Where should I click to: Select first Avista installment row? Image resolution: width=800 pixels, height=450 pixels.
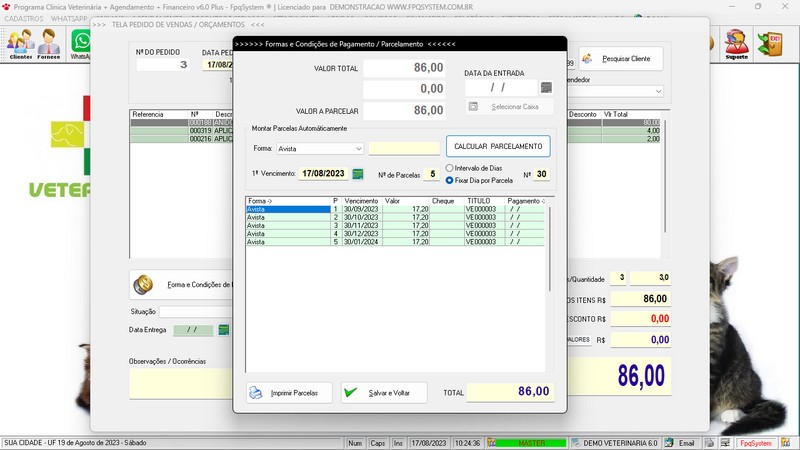tap(288, 209)
